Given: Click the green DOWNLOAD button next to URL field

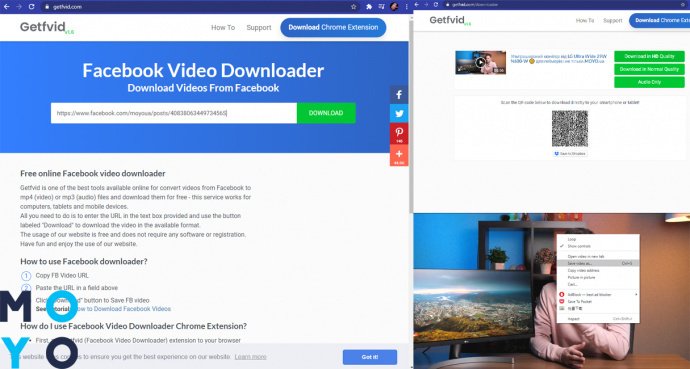Looking at the screenshot, I should coord(326,113).
